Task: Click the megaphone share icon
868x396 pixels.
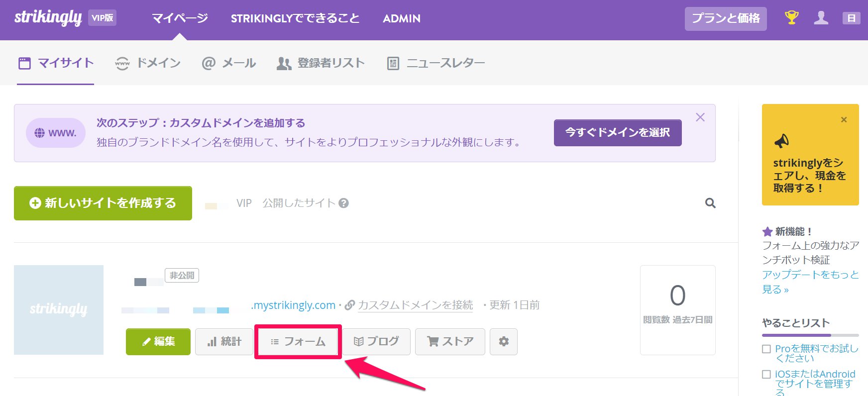Action: click(781, 141)
